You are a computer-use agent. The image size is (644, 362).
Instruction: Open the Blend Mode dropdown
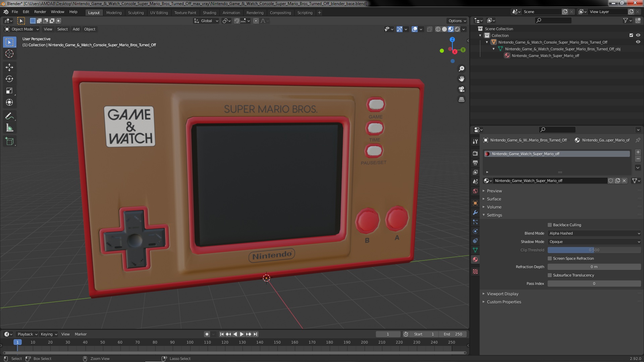pyautogui.click(x=594, y=233)
